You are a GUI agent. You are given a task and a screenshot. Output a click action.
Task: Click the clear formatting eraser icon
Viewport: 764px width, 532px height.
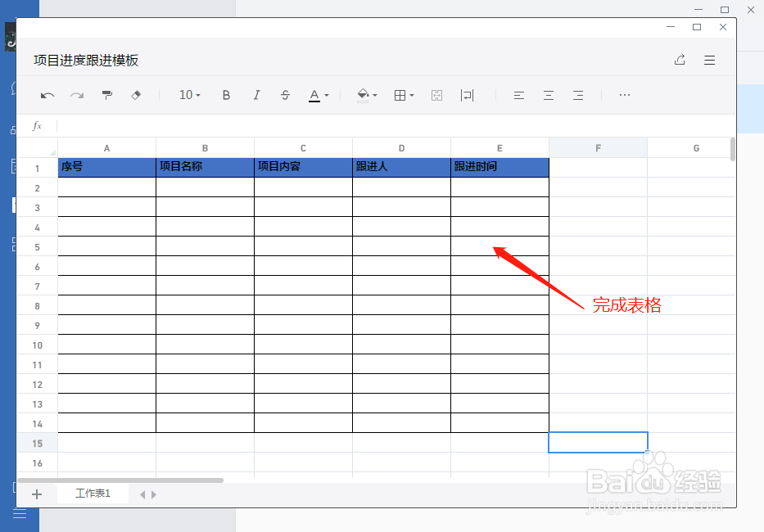pos(136,95)
